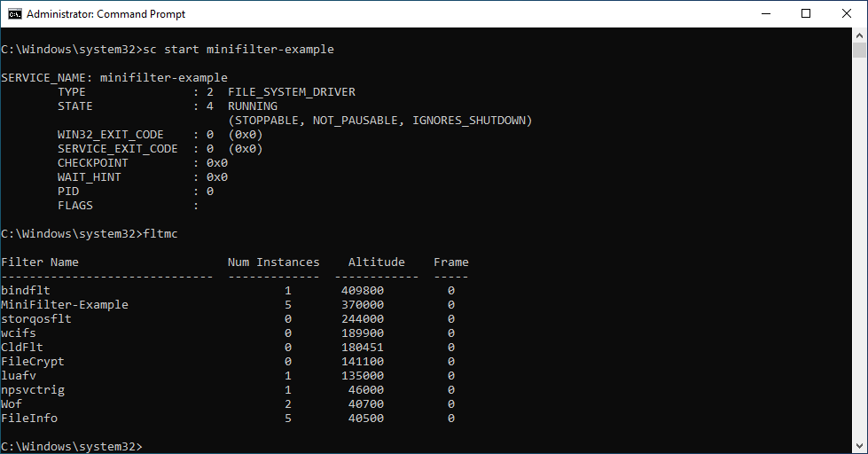Click the altitude value 46000
The width and height of the screenshot is (868, 454).
pos(366,390)
